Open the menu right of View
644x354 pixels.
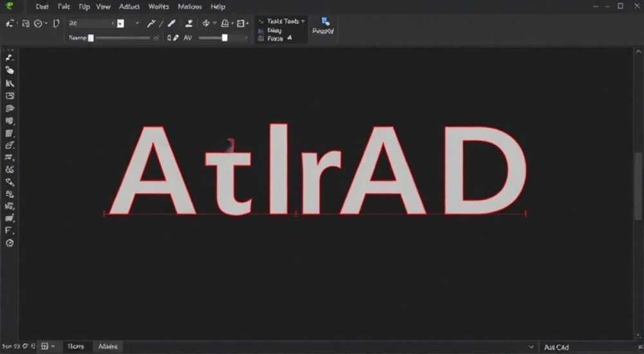tap(129, 6)
